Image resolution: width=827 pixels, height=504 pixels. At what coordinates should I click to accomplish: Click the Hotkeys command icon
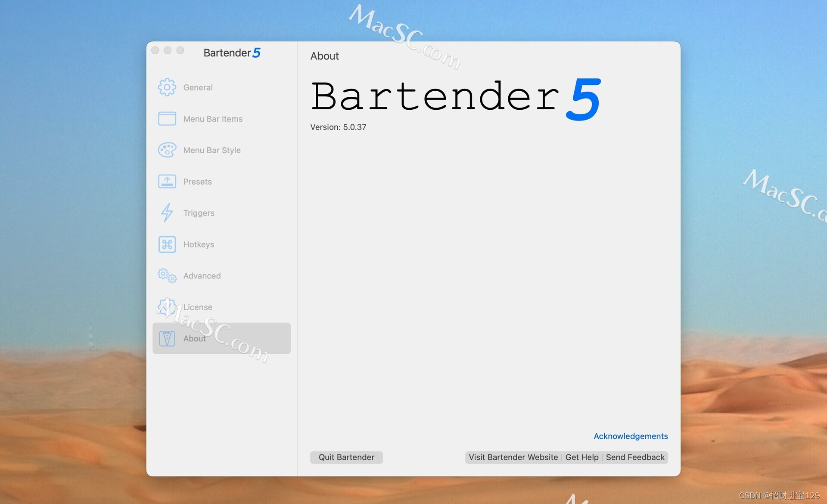168,244
